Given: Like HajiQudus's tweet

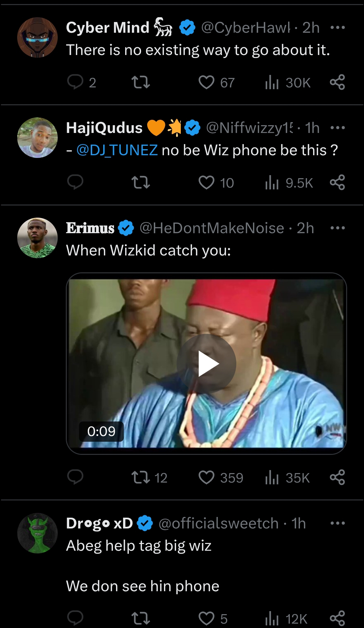Looking at the screenshot, I should pos(206,183).
